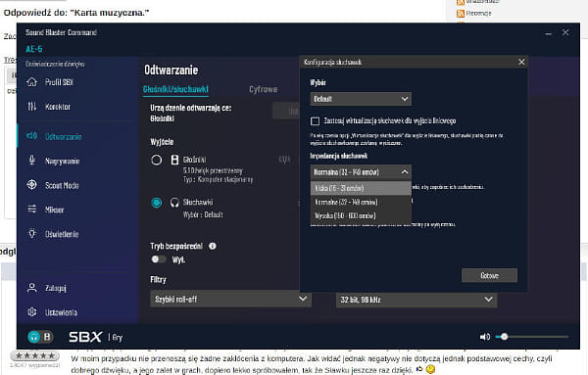This screenshot has height=375, width=588.
Task: Click the Mikser mixer icon
Action: (x=32, y=210)
